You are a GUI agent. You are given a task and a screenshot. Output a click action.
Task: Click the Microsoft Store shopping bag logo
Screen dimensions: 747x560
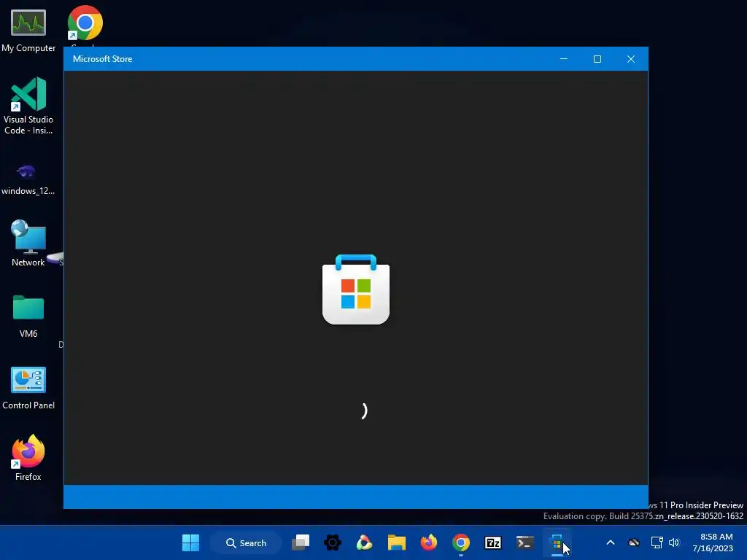(356, 289)
